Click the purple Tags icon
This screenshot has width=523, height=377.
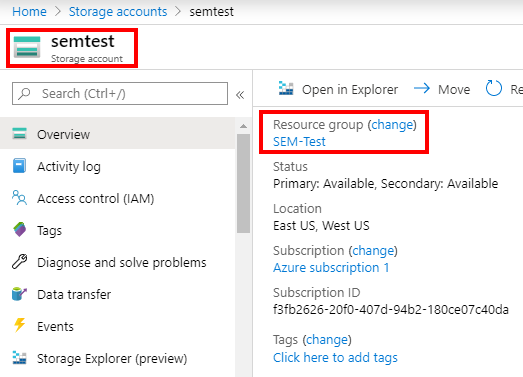coord(20,230)
